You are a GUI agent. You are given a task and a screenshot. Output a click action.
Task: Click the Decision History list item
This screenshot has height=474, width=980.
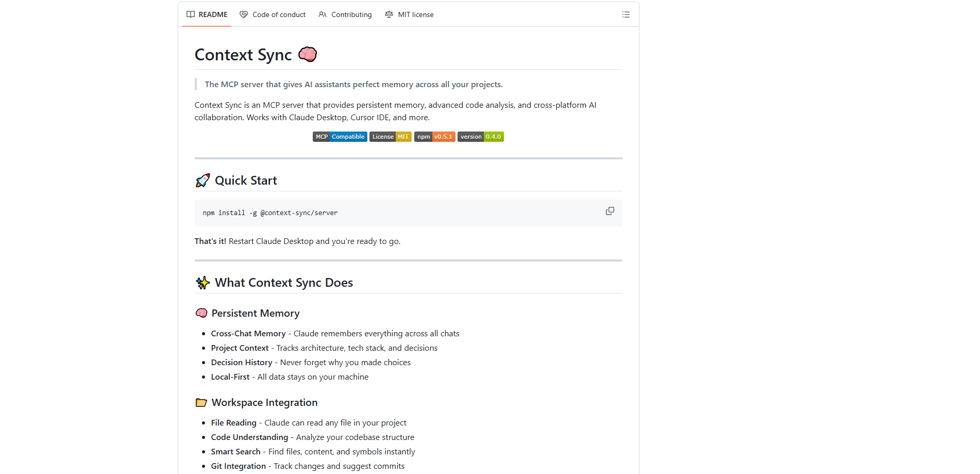tap(311, 363)
